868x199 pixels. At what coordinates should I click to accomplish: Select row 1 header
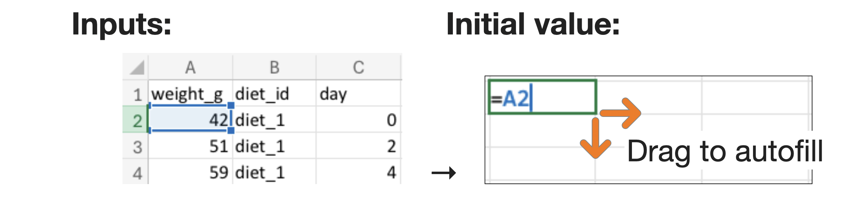pos(137,95)
